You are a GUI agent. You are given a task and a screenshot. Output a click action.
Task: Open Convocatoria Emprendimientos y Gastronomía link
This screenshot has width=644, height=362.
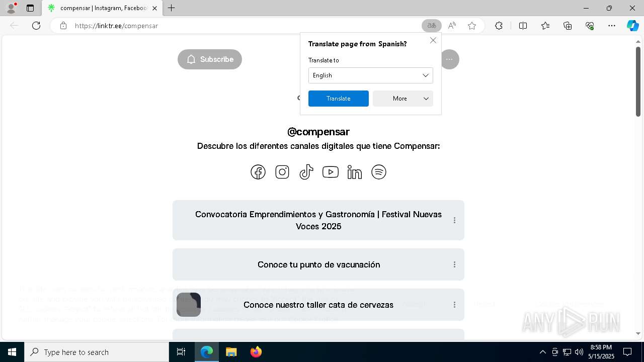[x=318, y=220]
